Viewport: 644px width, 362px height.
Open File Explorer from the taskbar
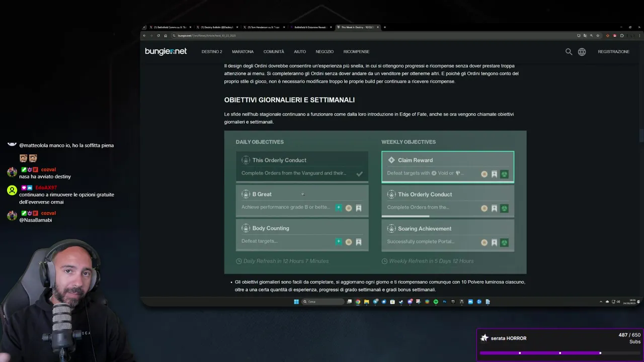(366, 302)
